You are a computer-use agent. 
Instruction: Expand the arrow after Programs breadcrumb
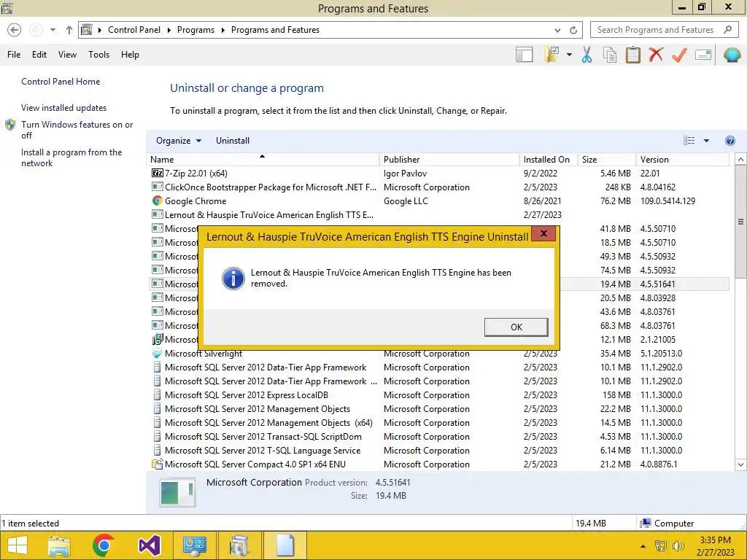point(222,30)
